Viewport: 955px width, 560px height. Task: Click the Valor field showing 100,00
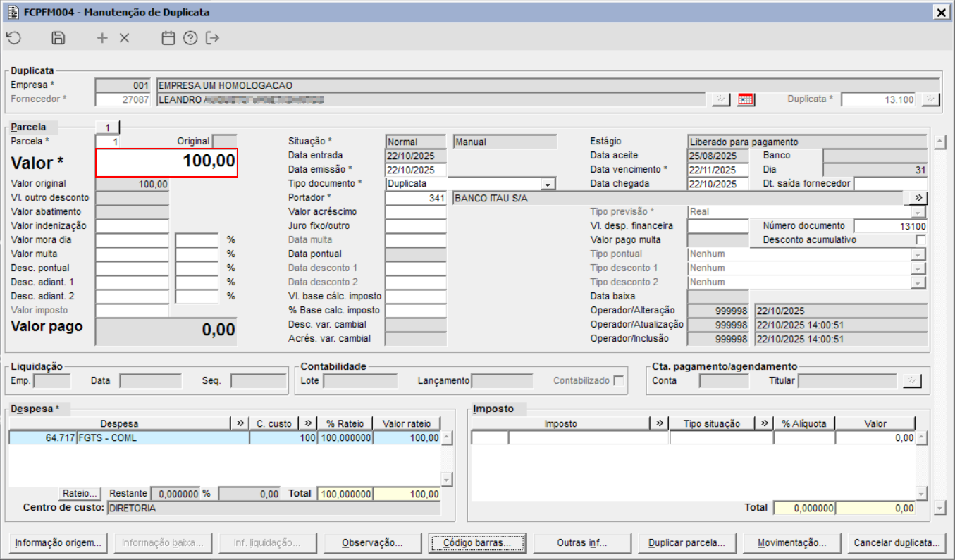click(167, 163)
